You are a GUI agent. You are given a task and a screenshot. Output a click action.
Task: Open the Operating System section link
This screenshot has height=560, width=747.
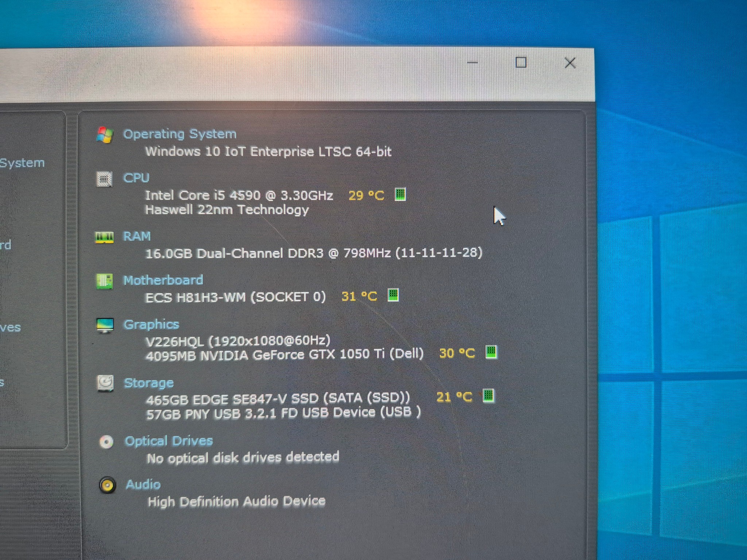click(x=180, y=134)
